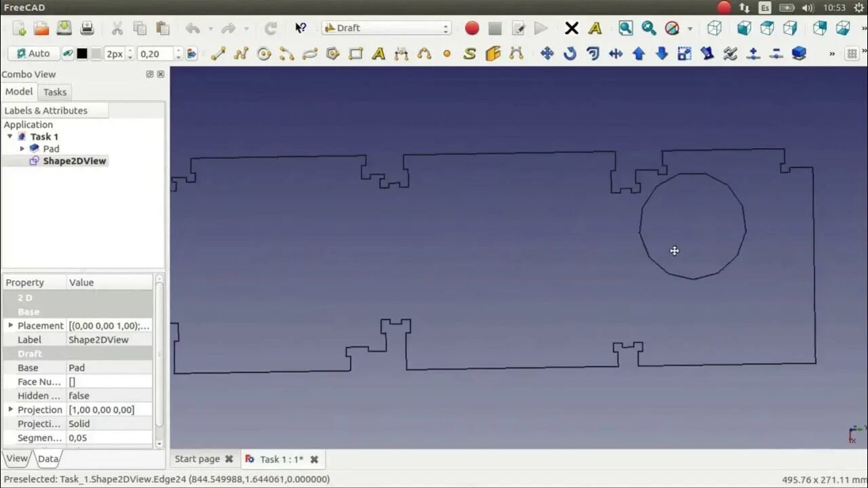Viewport: 868px width, 488px height.
Task: Switch to the Model tab
Action: click(19, 91)
